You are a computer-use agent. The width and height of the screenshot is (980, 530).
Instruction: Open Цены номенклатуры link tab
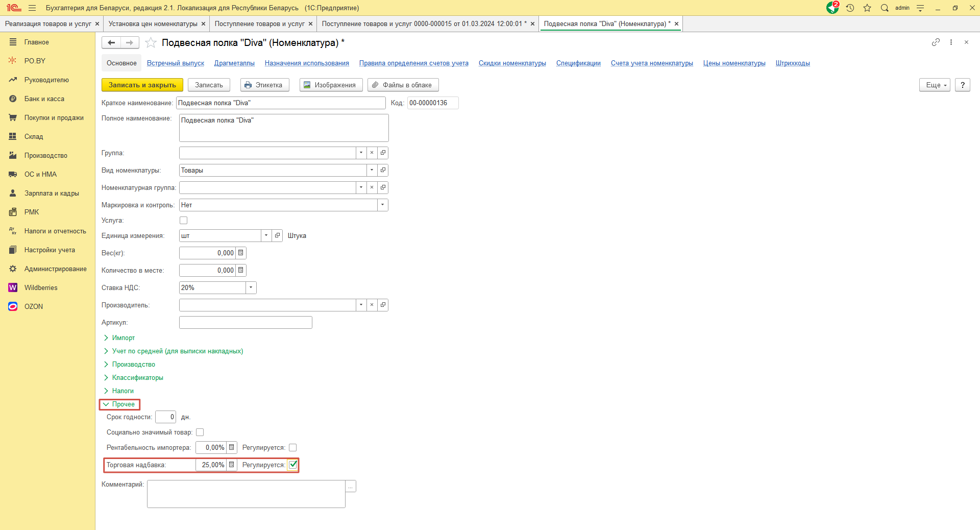(x=734, y=63)
